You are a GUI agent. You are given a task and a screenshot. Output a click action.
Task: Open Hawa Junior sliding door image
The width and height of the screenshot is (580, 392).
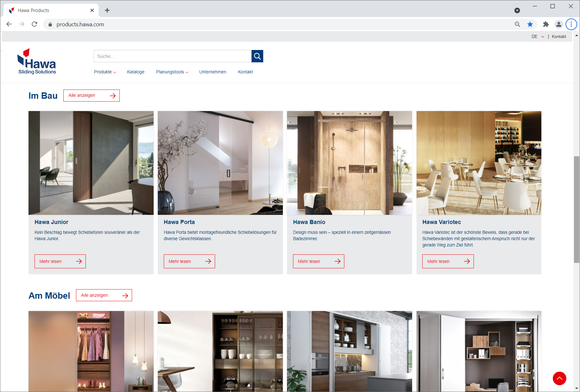click(x=91, y=163)
